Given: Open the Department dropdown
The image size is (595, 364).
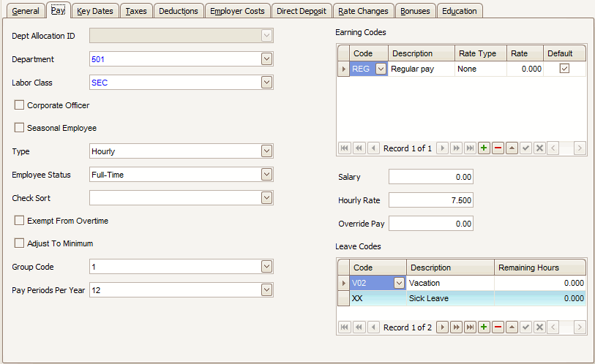Looking at the screenshot, I should tap(266, 59).
